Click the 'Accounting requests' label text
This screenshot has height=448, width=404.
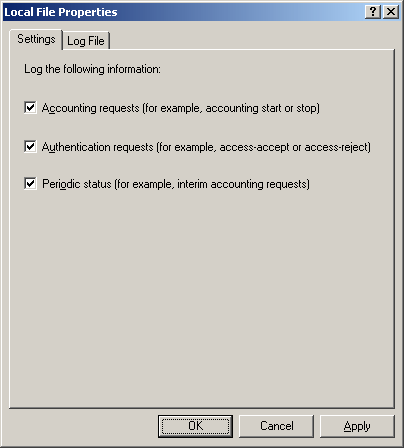[x=90, y=108]
